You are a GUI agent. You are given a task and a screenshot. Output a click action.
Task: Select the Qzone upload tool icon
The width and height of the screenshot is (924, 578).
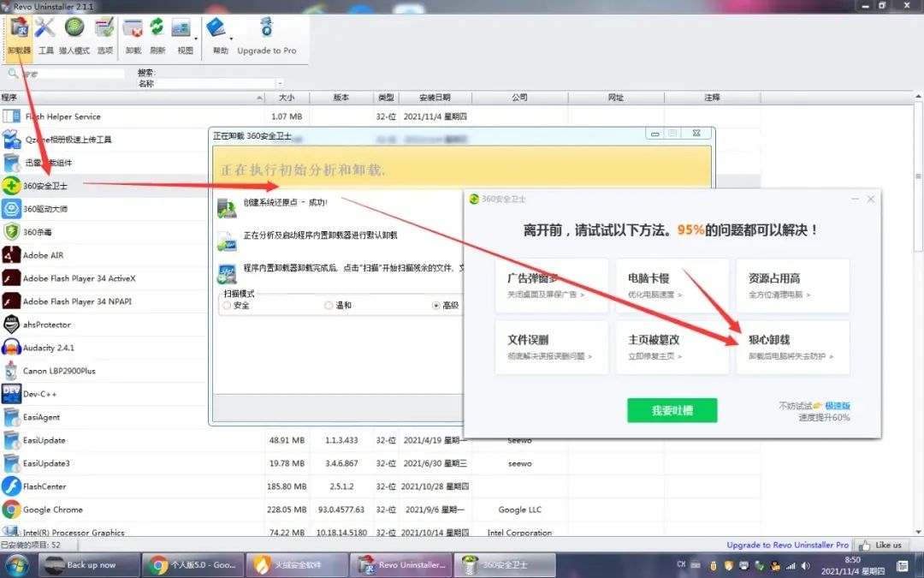pos(11,140)
